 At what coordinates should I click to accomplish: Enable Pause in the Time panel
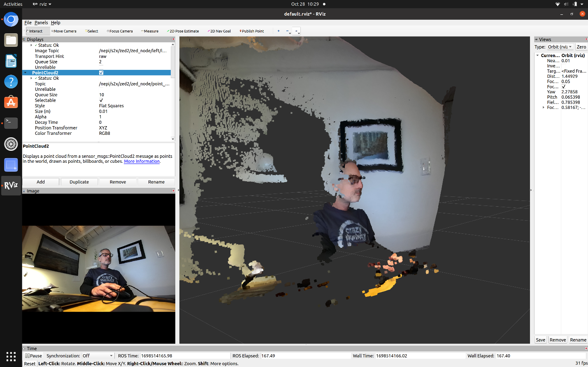(33, 355)
